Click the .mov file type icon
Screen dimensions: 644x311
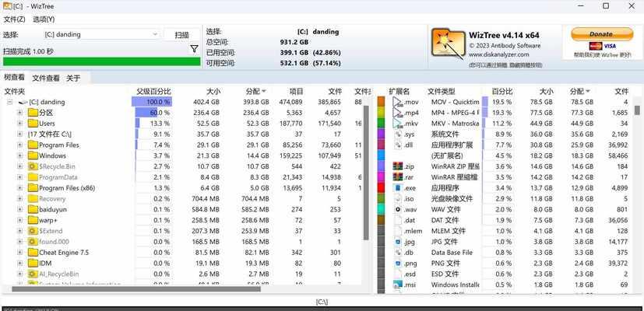pyautogui.click(x=398, y=102)
